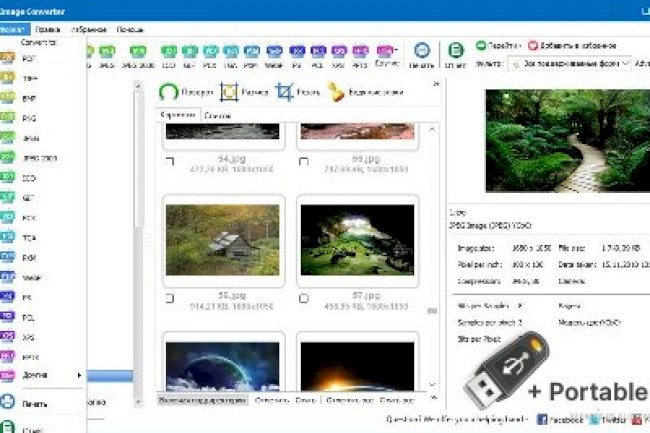Select the sunrise thumbnail in bottom row

click(x=357, y=366)
